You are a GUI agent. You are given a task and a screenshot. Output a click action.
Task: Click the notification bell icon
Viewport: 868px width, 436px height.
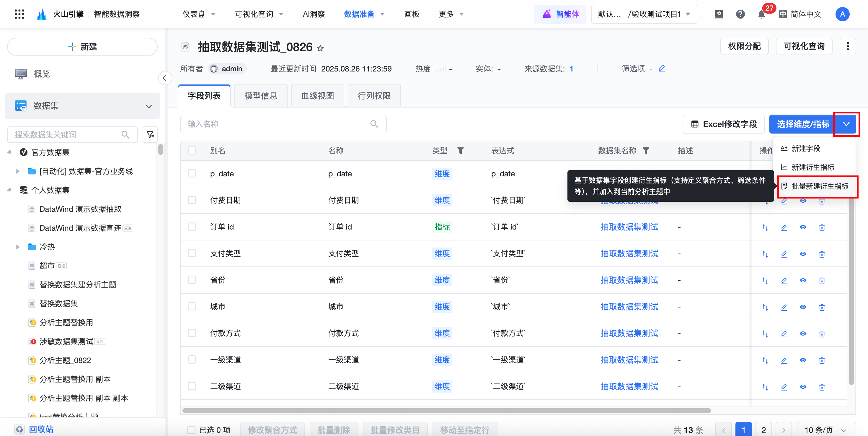761,14
